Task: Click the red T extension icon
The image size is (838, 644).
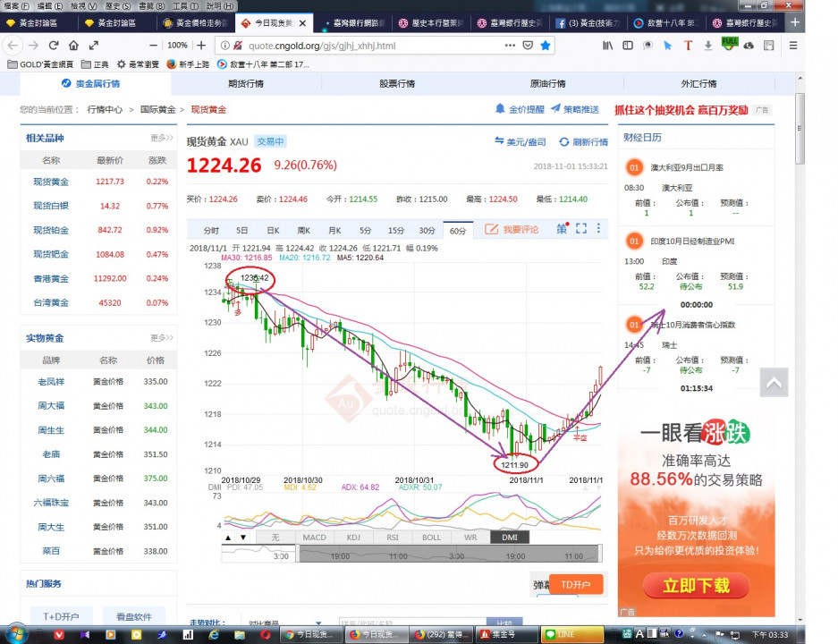Action: 688,46
